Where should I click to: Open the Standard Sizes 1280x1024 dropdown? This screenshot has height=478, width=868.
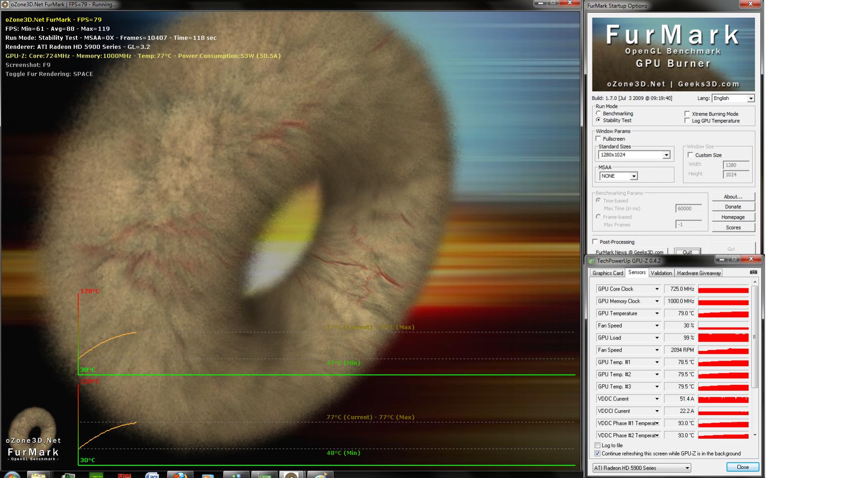pos(634,155)
